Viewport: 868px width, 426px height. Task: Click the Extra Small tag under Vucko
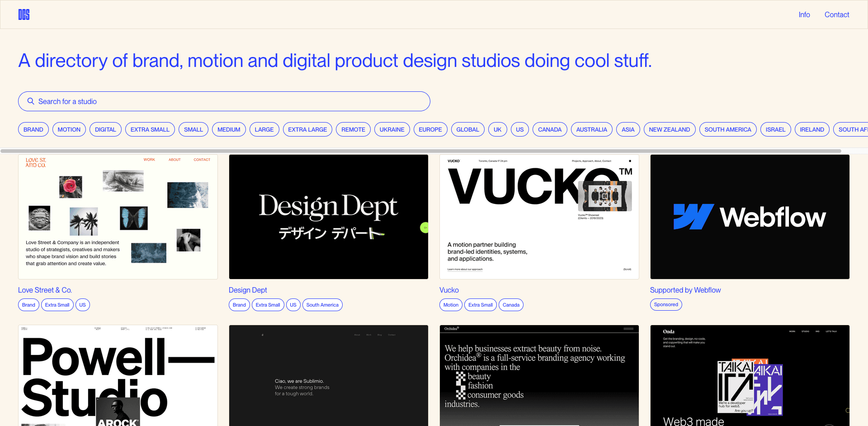pyautogui.click(x=481, y=305)
